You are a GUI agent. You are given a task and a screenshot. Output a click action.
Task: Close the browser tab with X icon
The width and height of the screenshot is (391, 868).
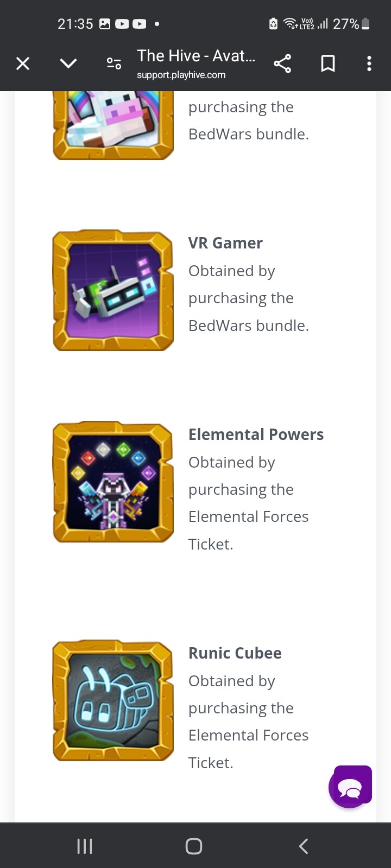(23, 64)
